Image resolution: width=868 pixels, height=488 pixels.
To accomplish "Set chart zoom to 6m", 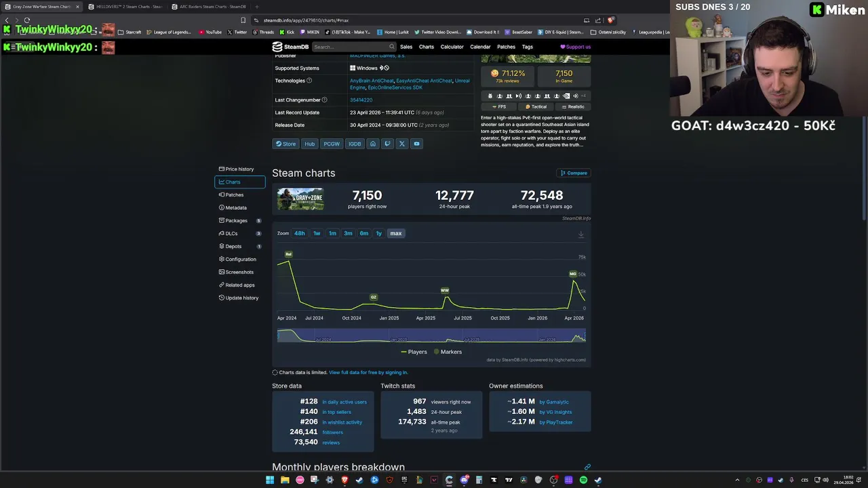I will (x=364, y=233).
